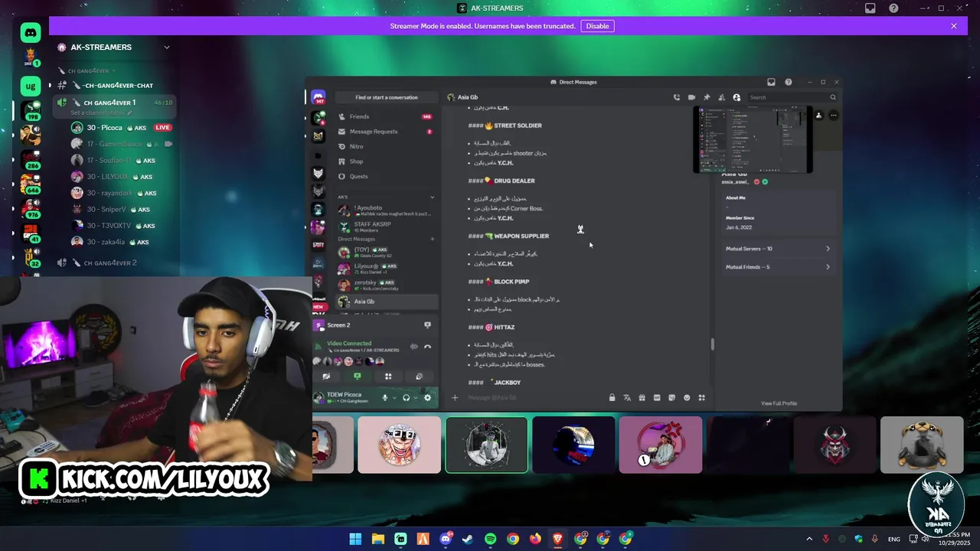The width and height of the screenshot is (980, 551).
Task: Open pinned messages in streamed DM window
Action: click(x=707, y=97)
